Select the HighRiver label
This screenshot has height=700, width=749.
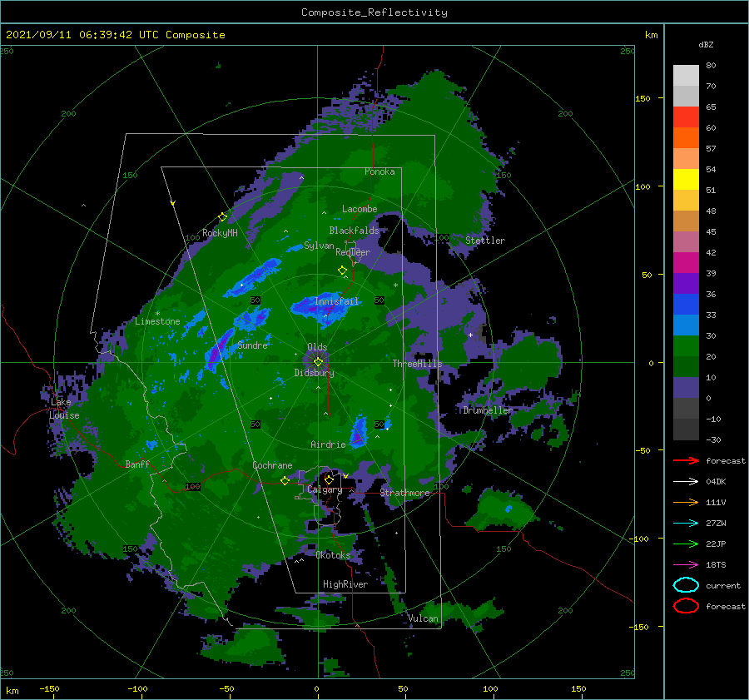point(345,584)
